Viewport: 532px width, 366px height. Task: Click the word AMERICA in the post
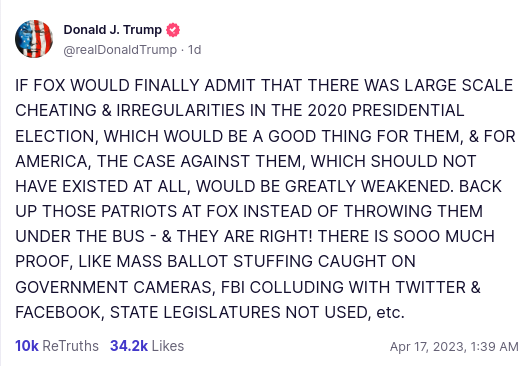[51, 161]
